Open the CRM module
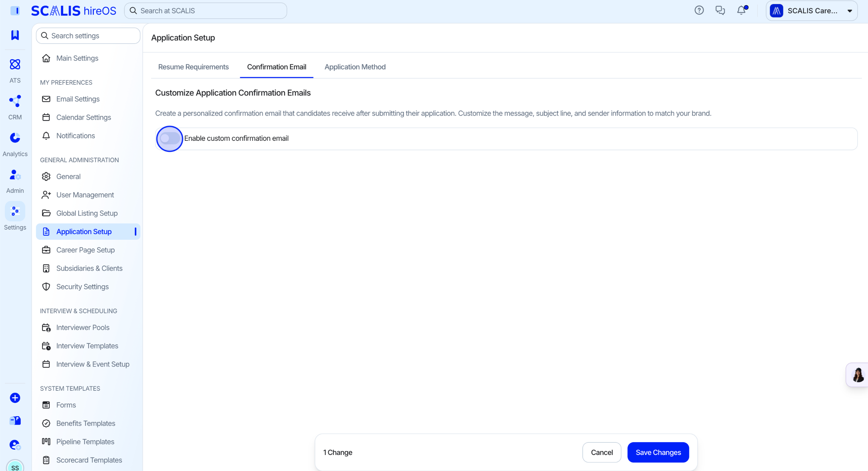The height and width of the screenshot is (471, 868). (x=15, y=107)
